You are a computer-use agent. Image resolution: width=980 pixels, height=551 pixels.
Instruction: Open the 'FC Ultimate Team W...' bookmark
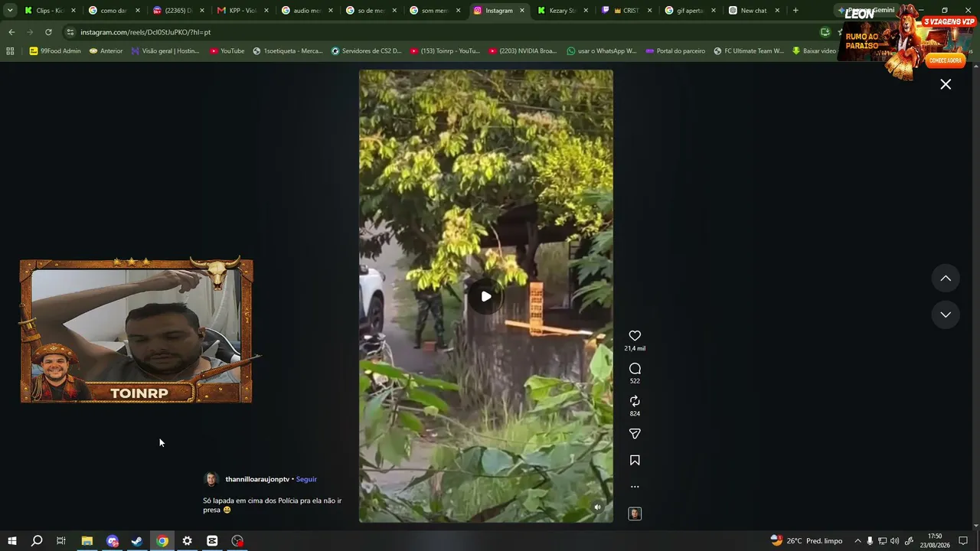pos(749,51)
